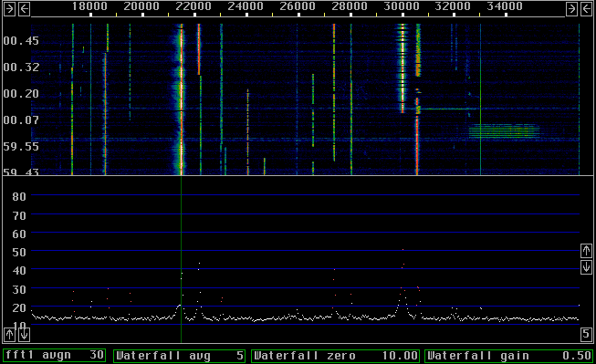Image resolution: width=596 pixels, height=364 pixels.
Task: Click the right-arrow icon at top-right of frequency scale
Action: coord(571,9)
